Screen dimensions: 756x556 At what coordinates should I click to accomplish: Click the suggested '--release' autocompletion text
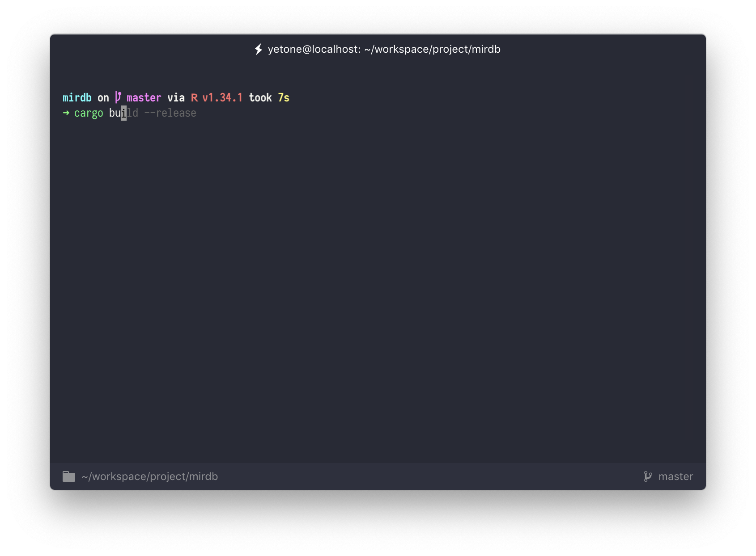[170, 113]
